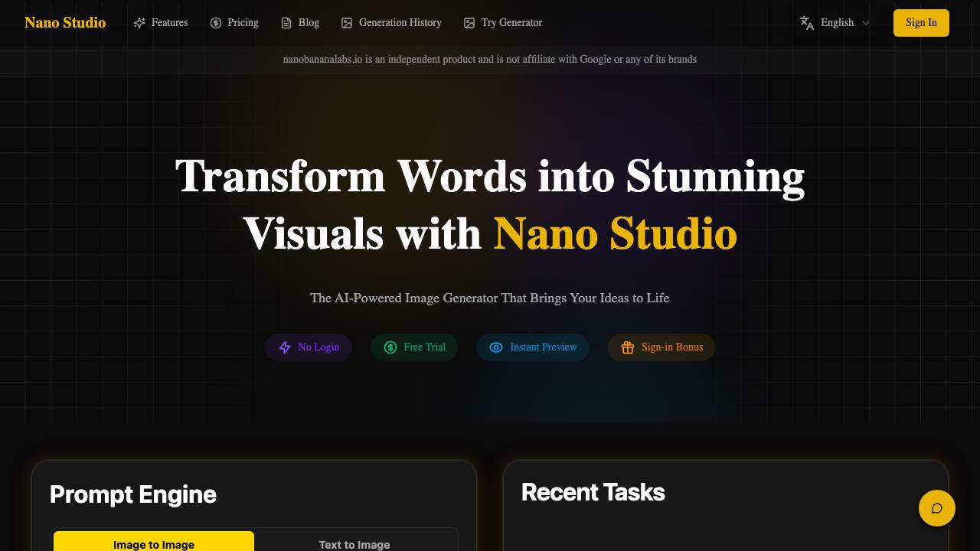The image size is (980, 551).
Task: Click the Nano Studio logo
Action: coord(65,22)
